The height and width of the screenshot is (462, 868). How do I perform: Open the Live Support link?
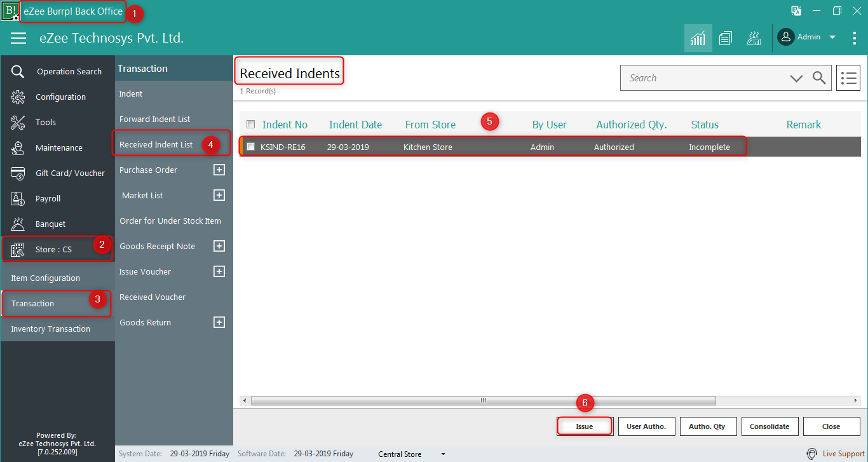pyautogui.click(x=844, y=454)
